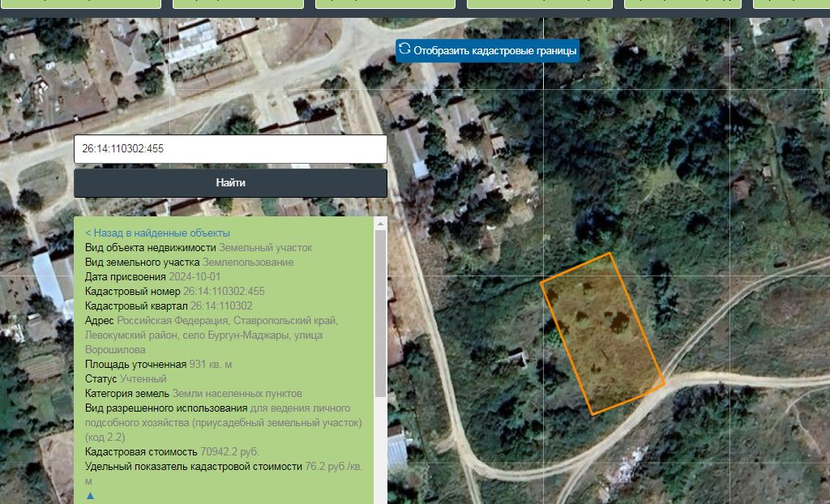This screenshot has height=504, width=830.
Task: Open the third green tab in top bar
Action: (385, 4)
